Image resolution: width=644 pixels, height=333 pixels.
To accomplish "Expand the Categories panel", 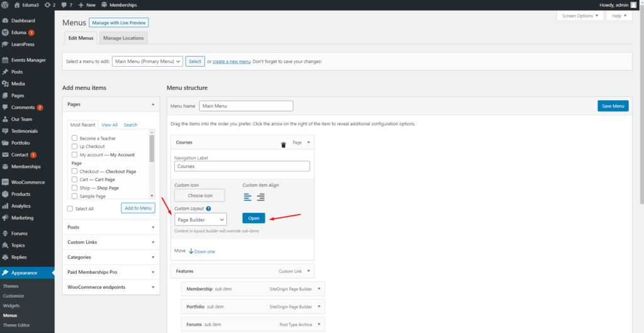I will pos(153,257).
